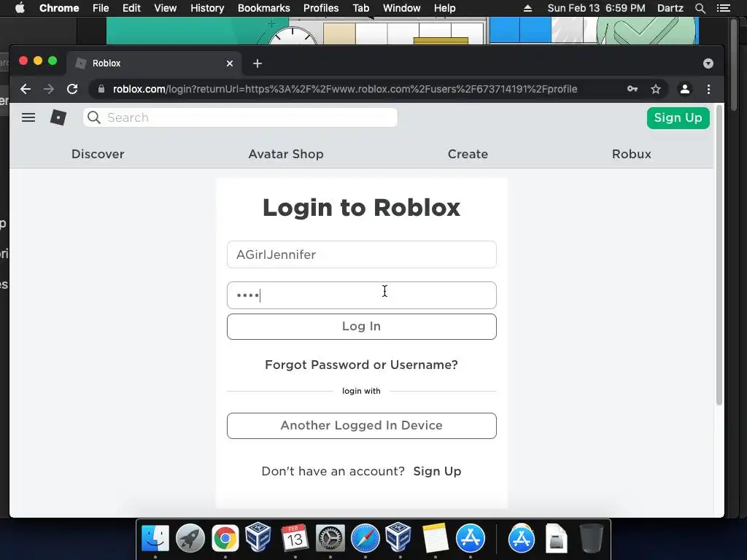The height and width of the screenshot is (560, 747).
Task: Open Finder from the Dock
Action: point(155,538)
